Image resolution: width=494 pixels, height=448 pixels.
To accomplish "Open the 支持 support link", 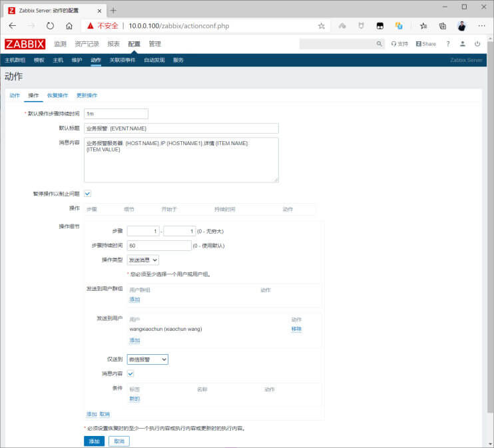I will 399,44.
